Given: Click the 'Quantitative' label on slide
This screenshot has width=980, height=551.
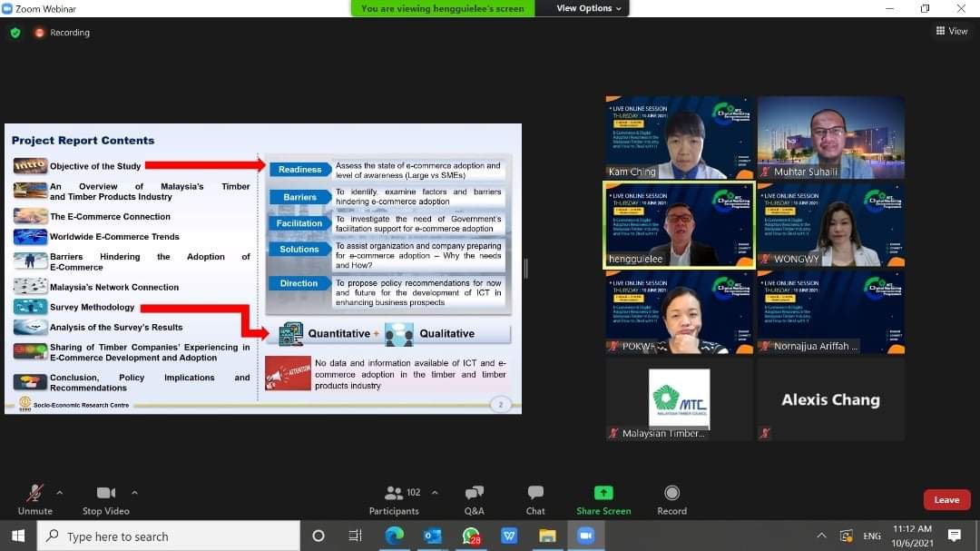Looking at the screenshot, I should coord(338,333).
